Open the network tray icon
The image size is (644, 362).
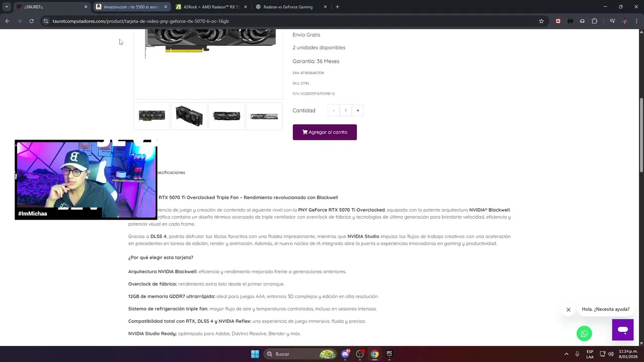pyautogui.click(x=602, y=354)
